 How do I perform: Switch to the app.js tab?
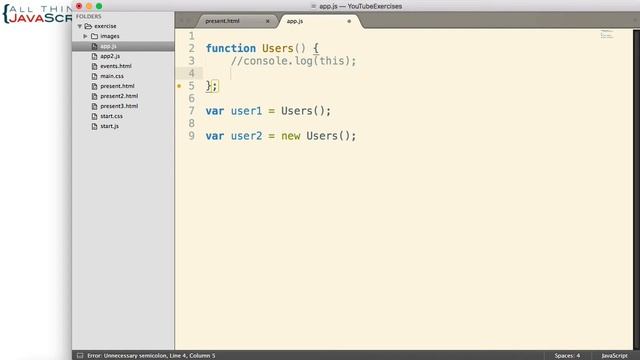(295, 21)
